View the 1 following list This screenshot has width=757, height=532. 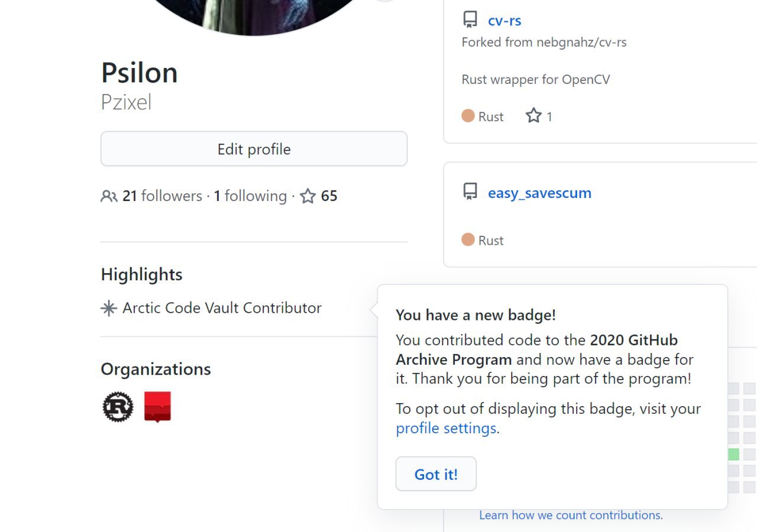tap(250, 196)
